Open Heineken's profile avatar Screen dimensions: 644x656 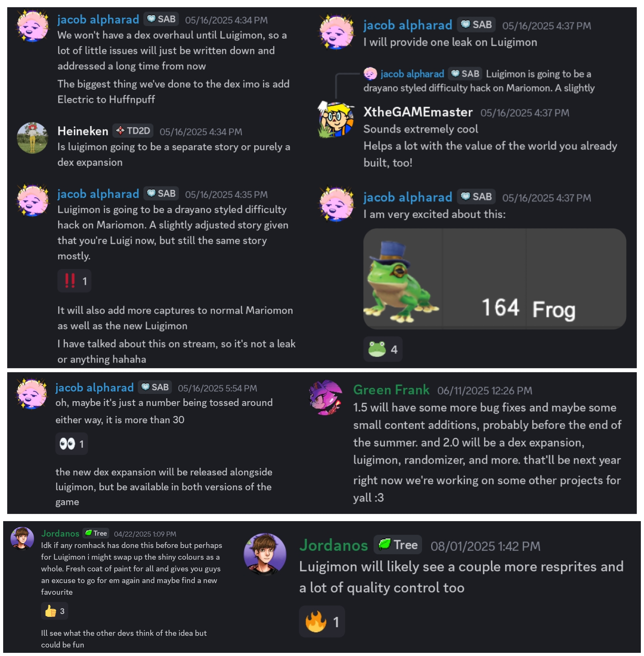(x=33, y=138)
